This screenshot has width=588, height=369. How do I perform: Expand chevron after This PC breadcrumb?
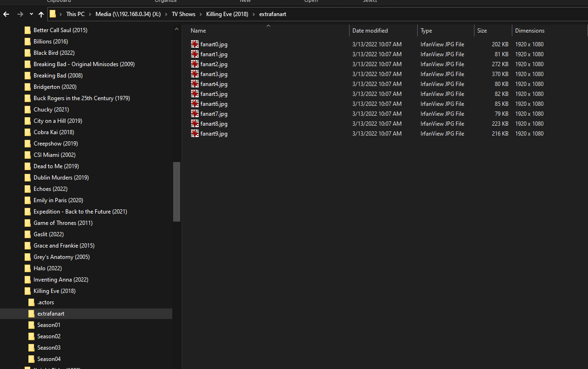click(x=90, y=14)
